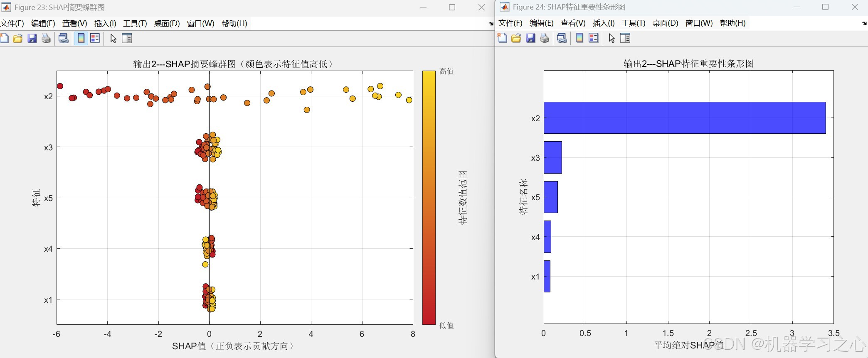This screenshot has width=868, height=358.
Task: Maximize the Figure 23 window
Action: pos(452,7)
